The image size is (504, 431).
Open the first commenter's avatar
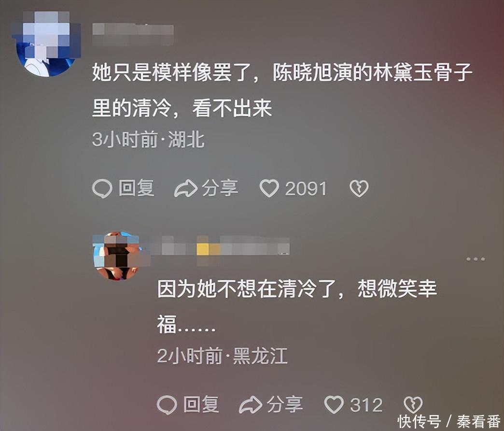[x=46, y=44]
